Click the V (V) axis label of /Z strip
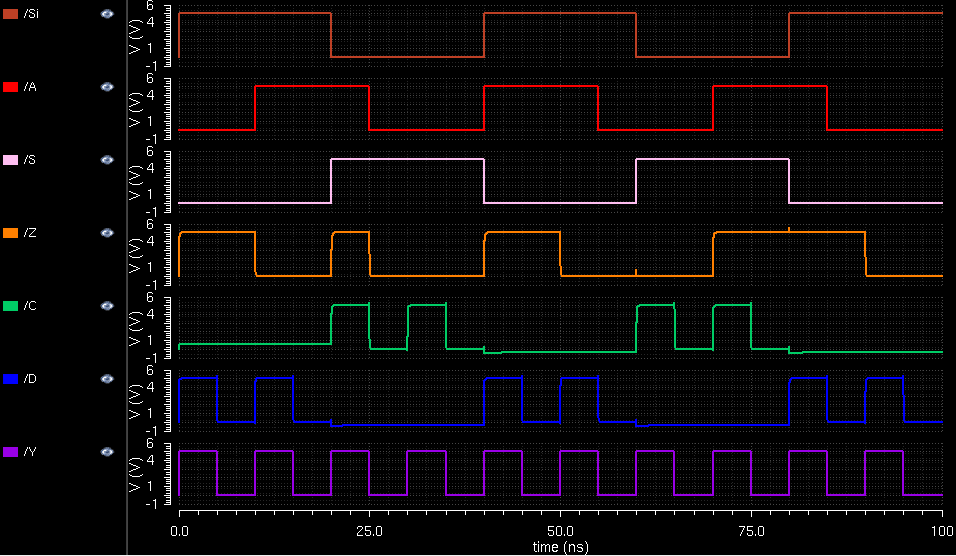Viewport: 956px width, 556px height. click(x=135, y=255)
